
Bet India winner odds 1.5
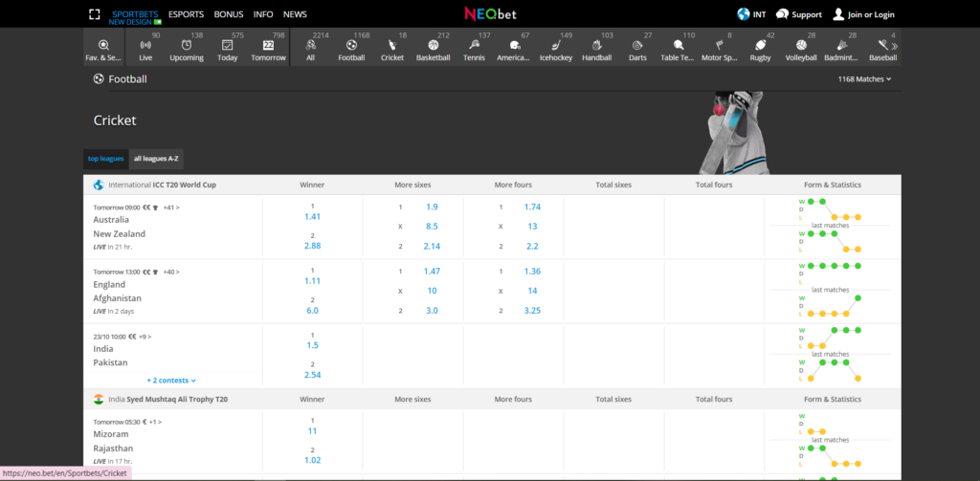(313, 345)
